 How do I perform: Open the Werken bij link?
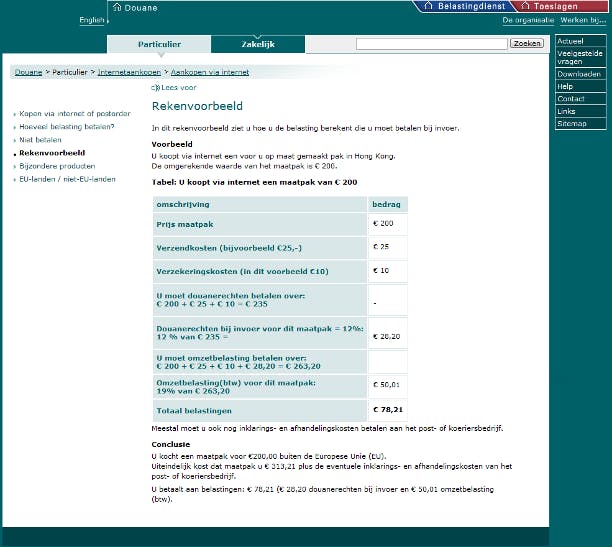[x=583, y=20]
